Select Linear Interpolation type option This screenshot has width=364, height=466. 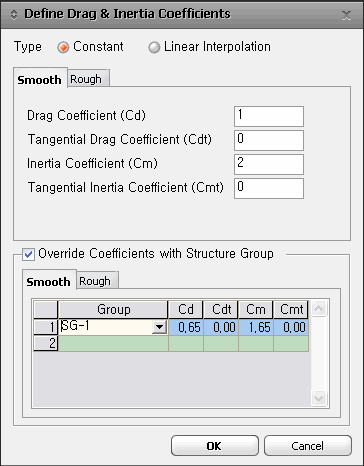[154, 47]
